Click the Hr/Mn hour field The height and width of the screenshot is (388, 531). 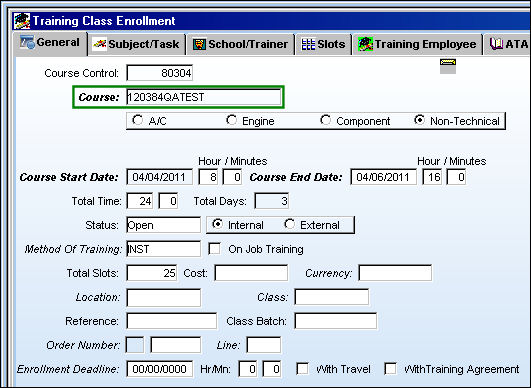pos(248,369)
